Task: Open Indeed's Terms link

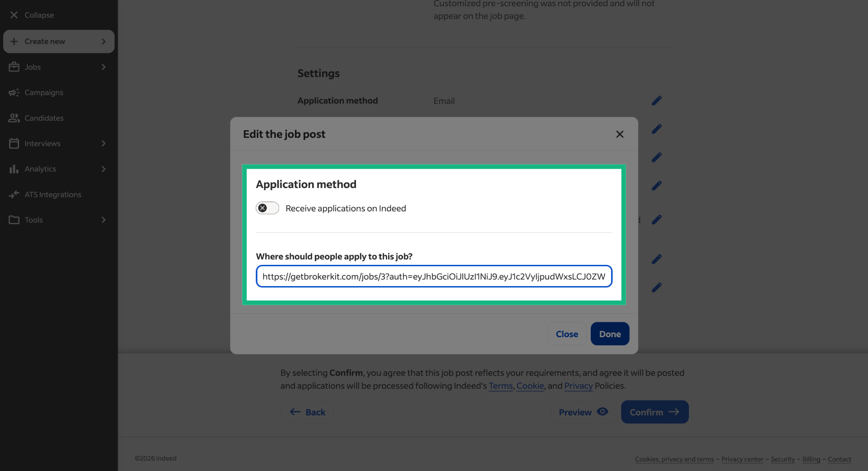Action: [500, 386]
